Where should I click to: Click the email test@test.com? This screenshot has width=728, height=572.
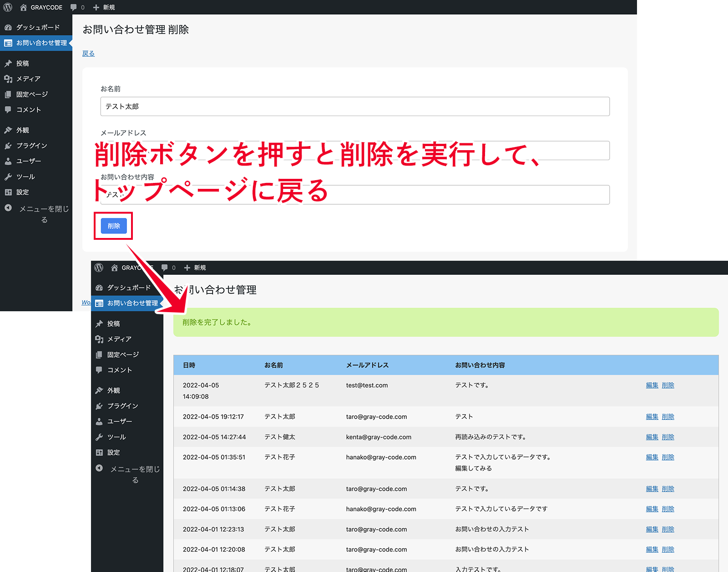click(367, 385)
